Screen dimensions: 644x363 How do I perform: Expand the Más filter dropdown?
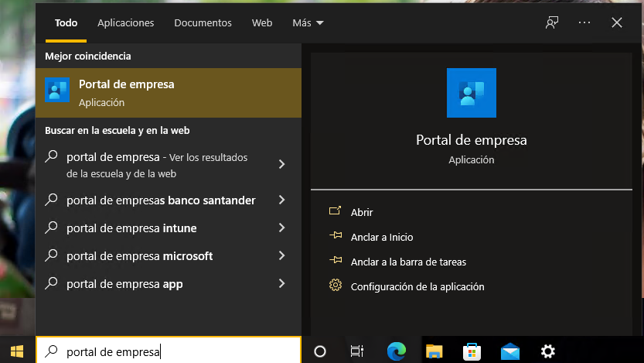point(308,22)
